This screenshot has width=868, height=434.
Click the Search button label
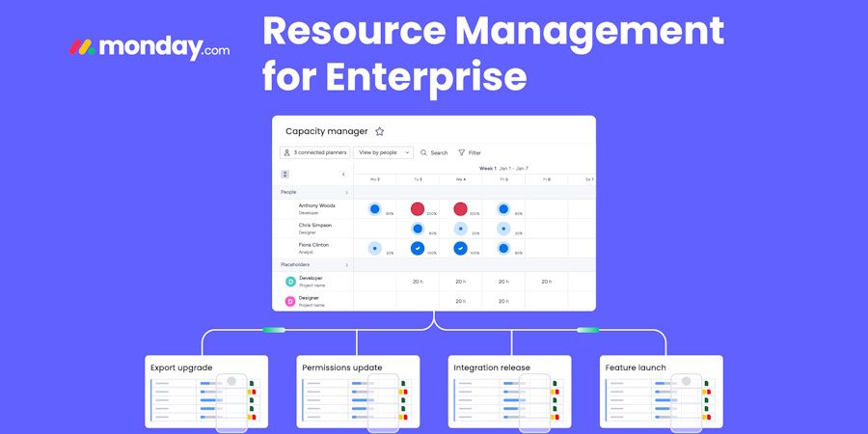click(439, 152)
